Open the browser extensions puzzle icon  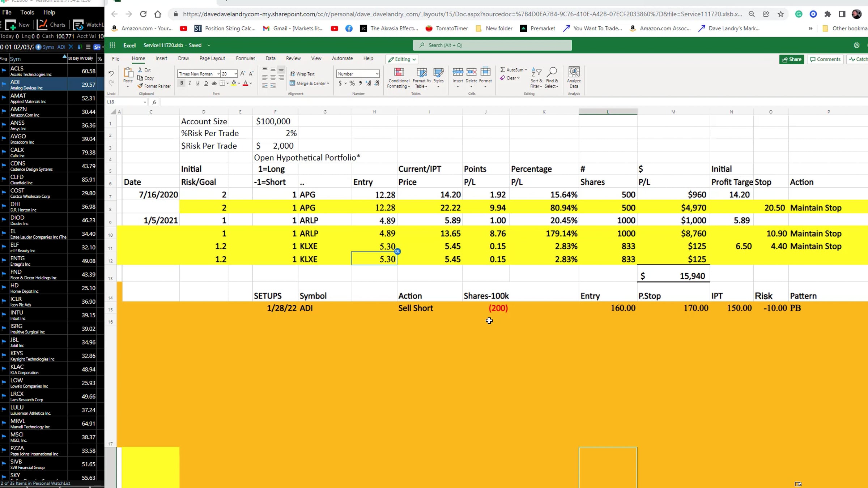click(x=827, y=14)
